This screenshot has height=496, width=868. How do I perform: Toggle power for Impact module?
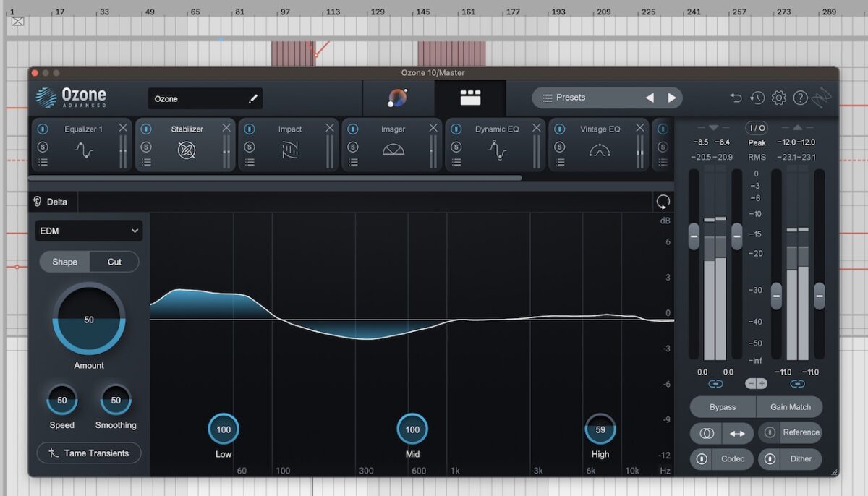coord(250,129)
